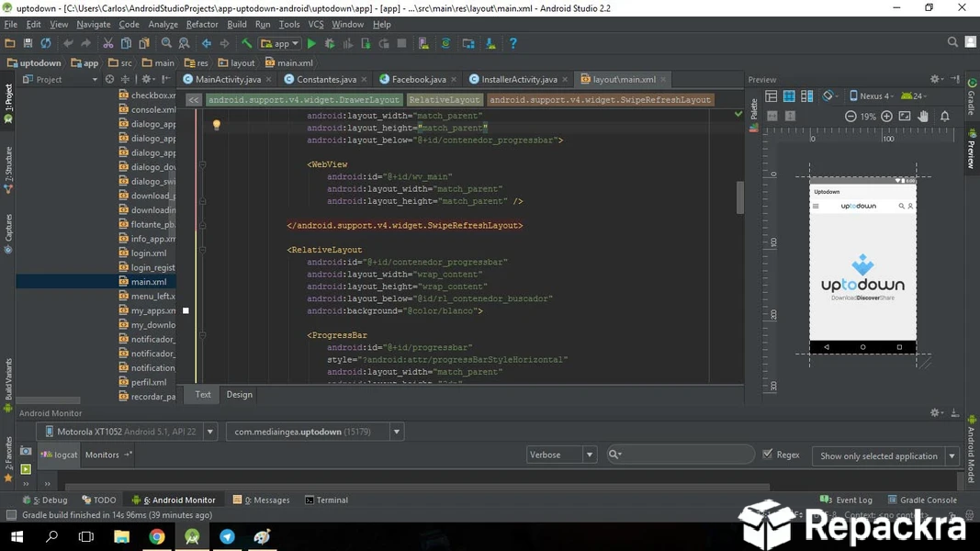The width and height of the screenshot is (980, 551).
Task: Click Search Everywhere magnifier at top right
Action: [x=952, y=42]
